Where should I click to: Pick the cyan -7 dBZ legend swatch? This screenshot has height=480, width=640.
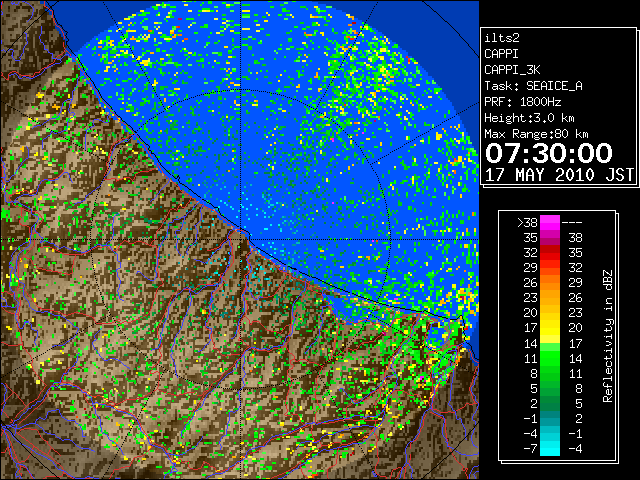coord(550,449)
